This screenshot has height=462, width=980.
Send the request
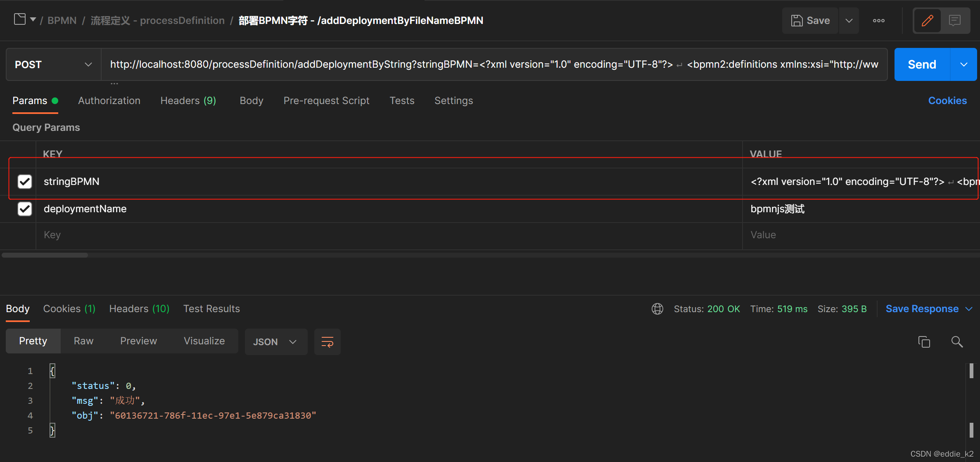[x=922, y=64]
